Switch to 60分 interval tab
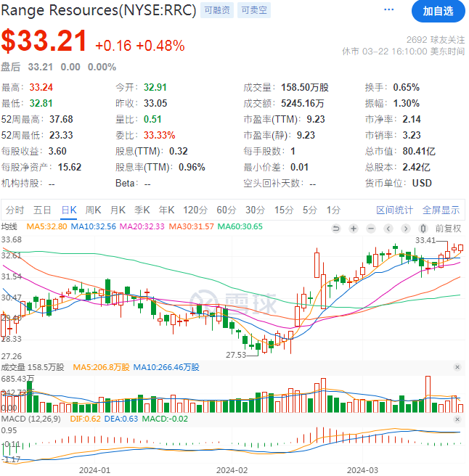The height and width of the screenshot is (476, 469). tap(227, 210)
